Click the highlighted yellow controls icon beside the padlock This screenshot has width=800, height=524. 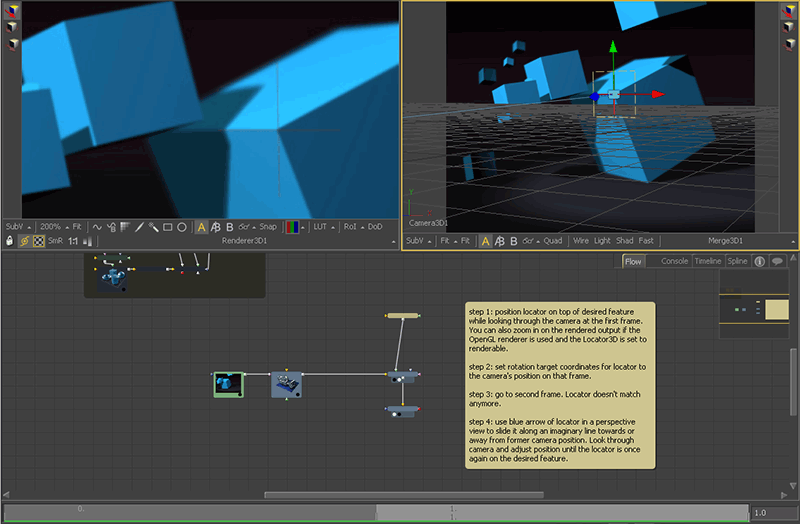(x=24, y=241)
